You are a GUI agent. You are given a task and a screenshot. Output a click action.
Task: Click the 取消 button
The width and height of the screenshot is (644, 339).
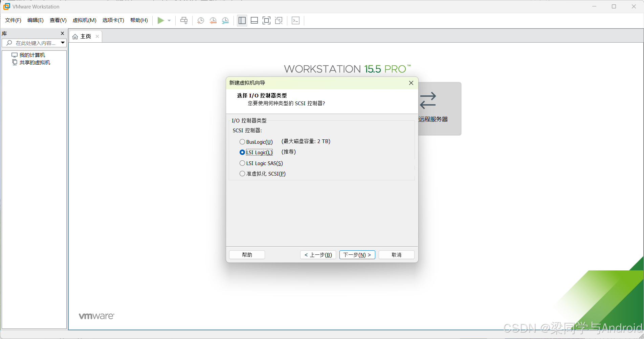[x=397, y=255]
